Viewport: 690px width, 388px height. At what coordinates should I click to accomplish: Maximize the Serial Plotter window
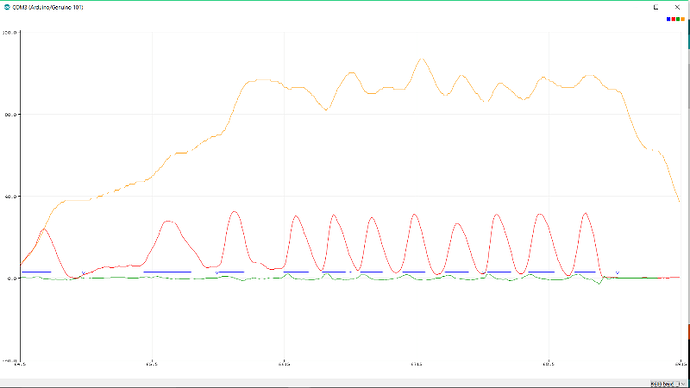pos(656,7)
